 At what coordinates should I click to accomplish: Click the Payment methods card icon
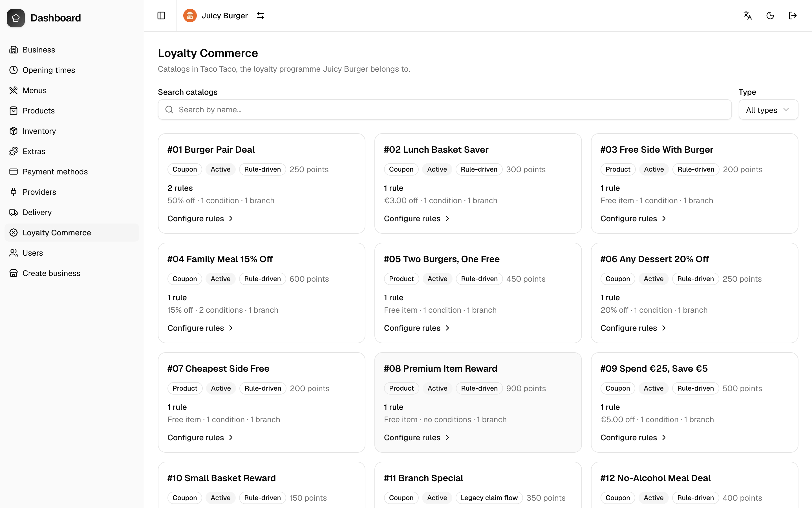pyautogui.click(x=14, y=172)
